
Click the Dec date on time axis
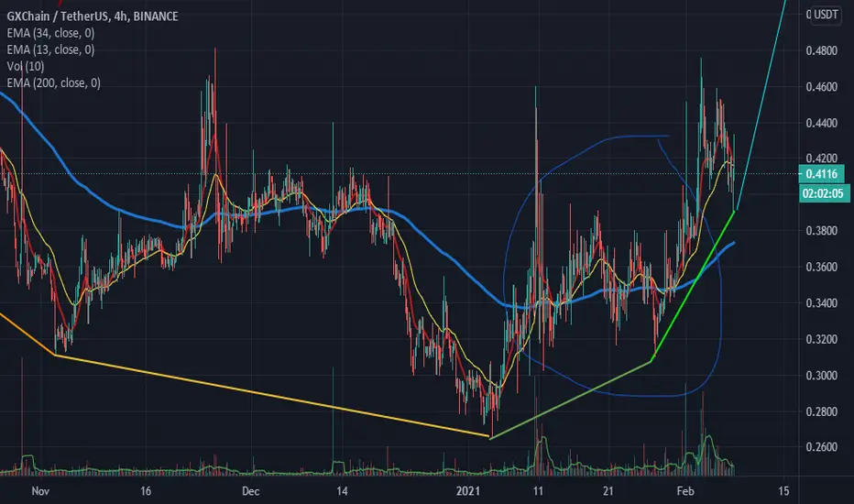250,491
